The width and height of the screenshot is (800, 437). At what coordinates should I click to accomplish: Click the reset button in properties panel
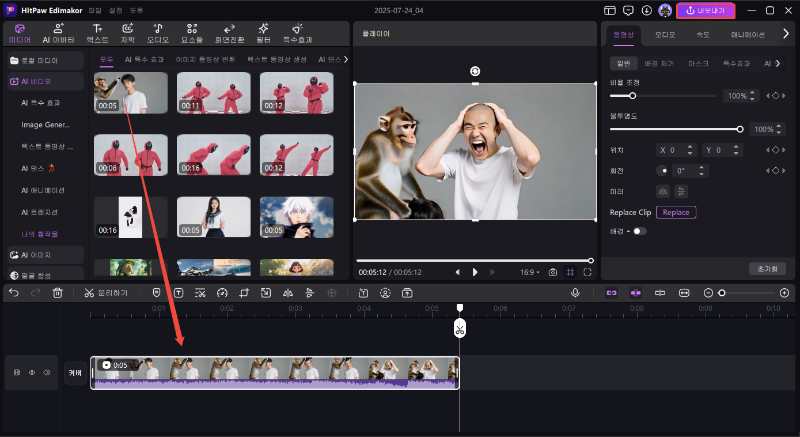[767, 269]
